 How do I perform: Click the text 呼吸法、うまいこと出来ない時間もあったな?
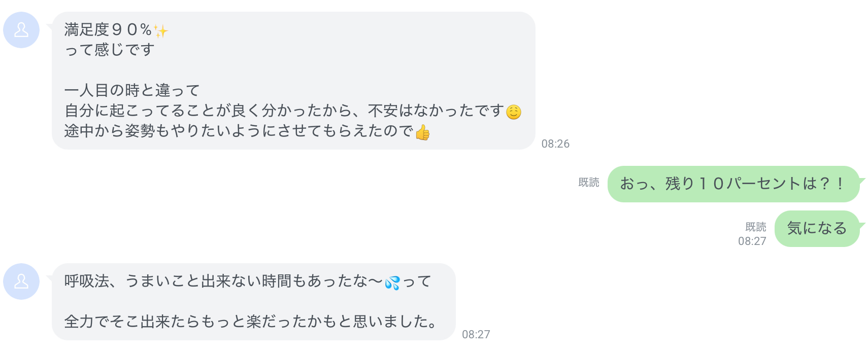click(223, 281)
